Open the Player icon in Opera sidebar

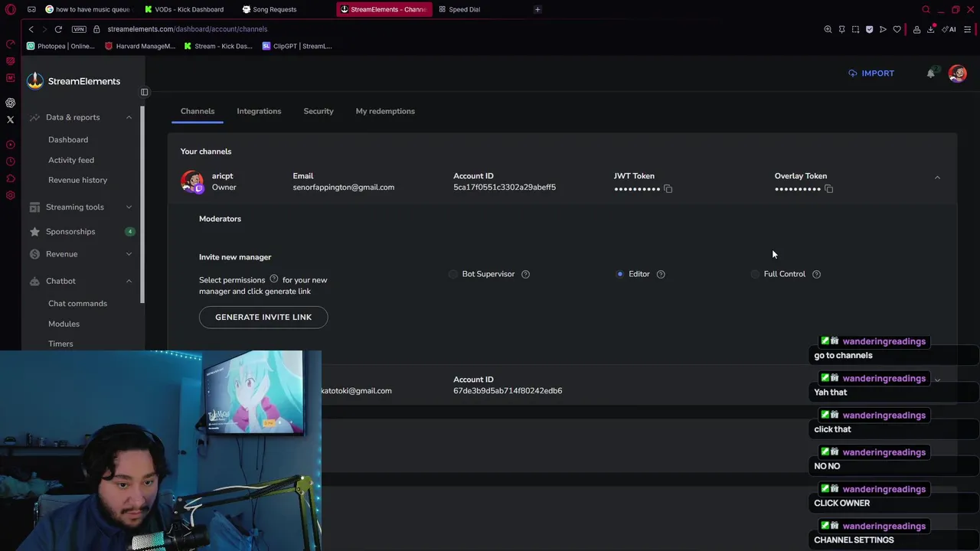click(x=11, y=145)
